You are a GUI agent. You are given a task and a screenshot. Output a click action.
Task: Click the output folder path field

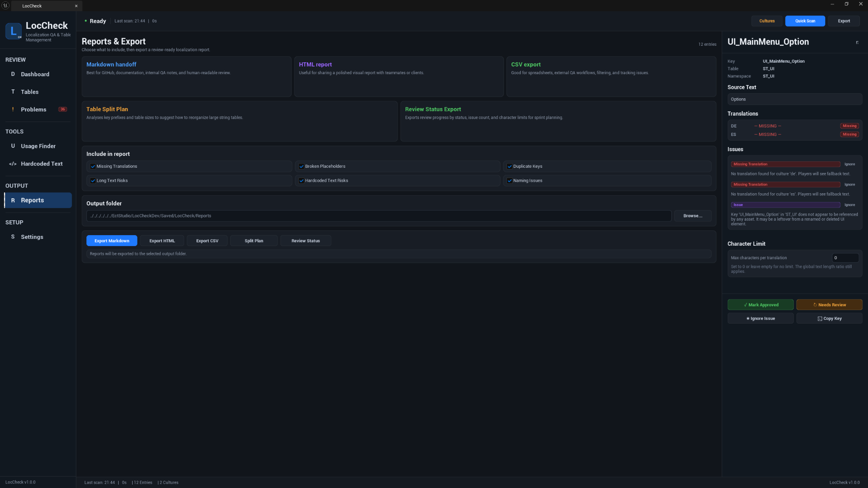[x=379, y=216]
